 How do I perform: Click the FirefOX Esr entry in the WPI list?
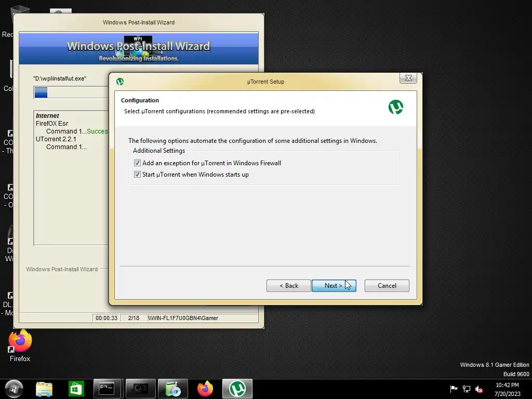click(52, 124)
